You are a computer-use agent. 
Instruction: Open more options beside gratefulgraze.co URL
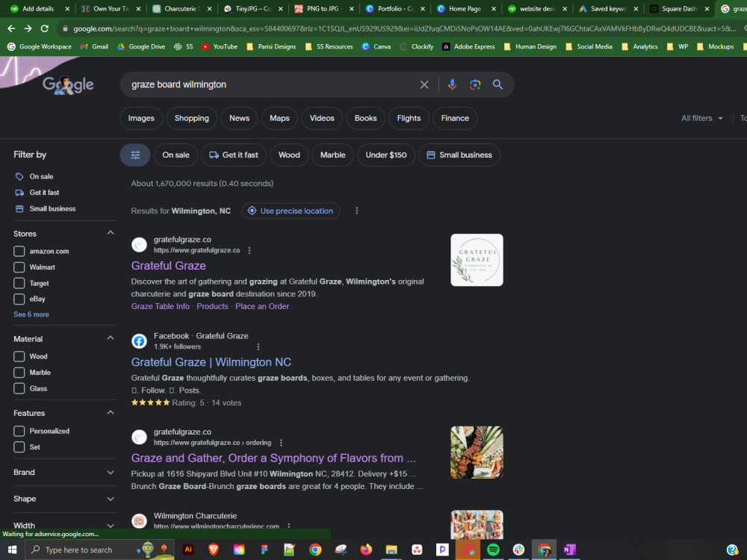pos(249,250)
